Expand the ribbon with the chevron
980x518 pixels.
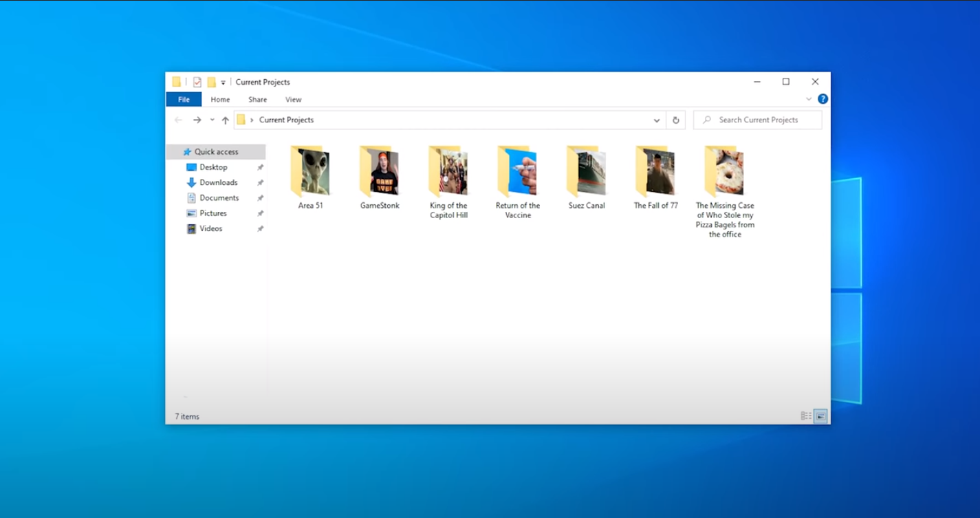pyautogui.click(x=809, y=99)
